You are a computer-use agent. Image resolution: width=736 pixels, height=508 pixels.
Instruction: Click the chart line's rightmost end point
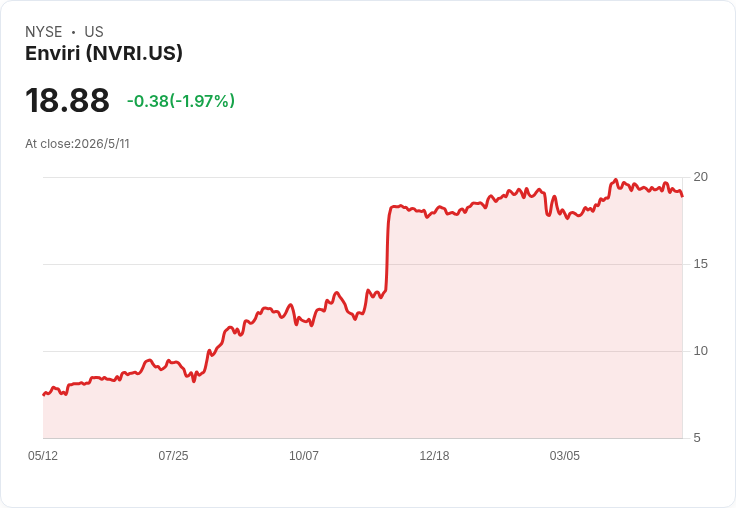(x=682, y=196)
